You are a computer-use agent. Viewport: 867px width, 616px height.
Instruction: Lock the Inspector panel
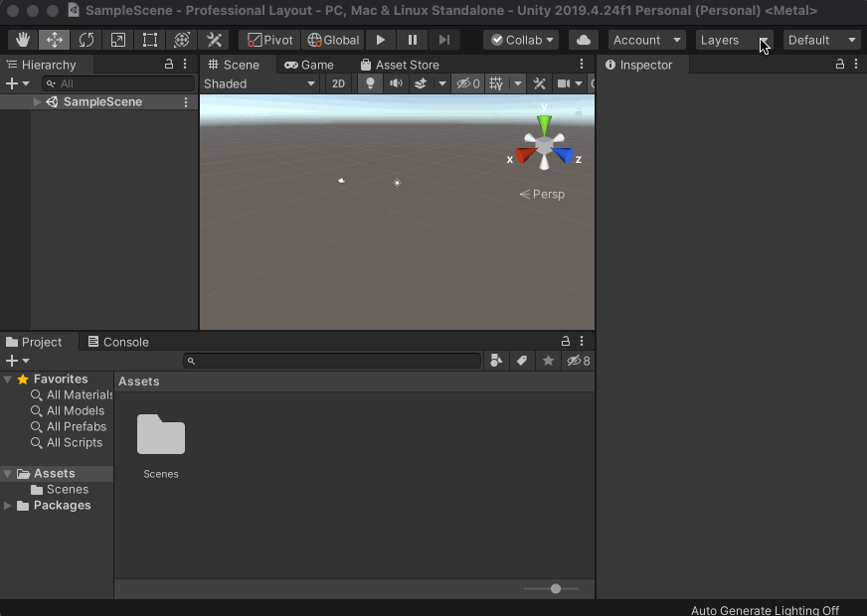click(840, 65)
